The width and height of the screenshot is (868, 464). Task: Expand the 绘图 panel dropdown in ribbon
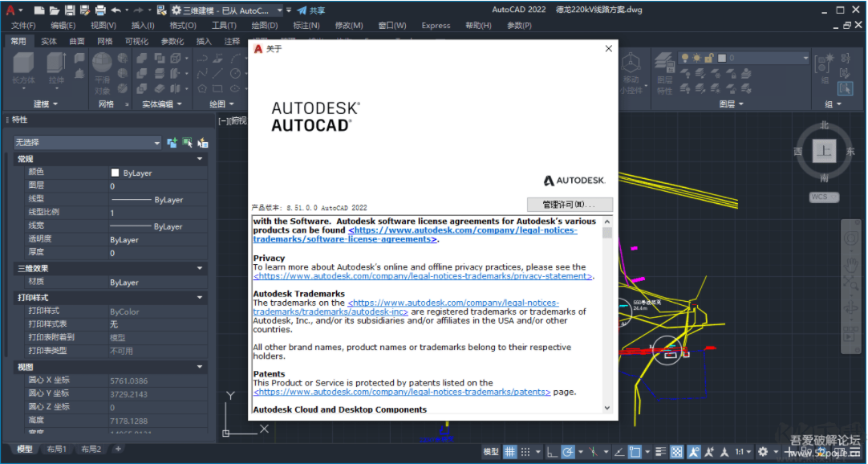coord(231,103)
